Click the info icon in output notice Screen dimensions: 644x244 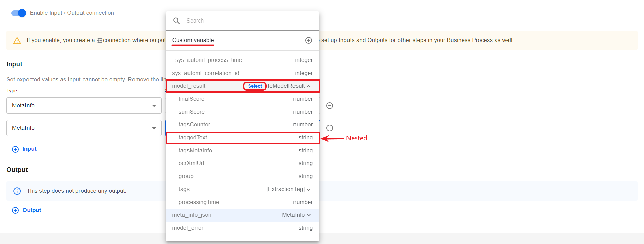17,191
